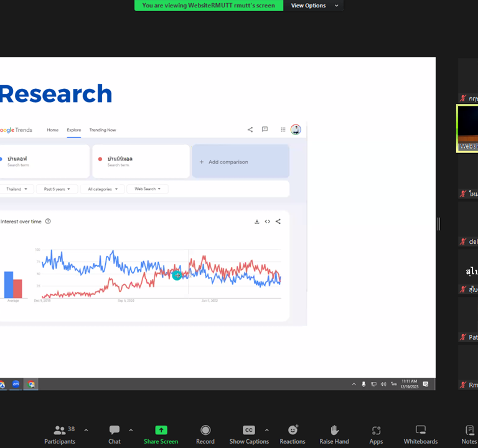Screen dimensions: 478x448
Task: Open the Notes panel
Action: 469,435
